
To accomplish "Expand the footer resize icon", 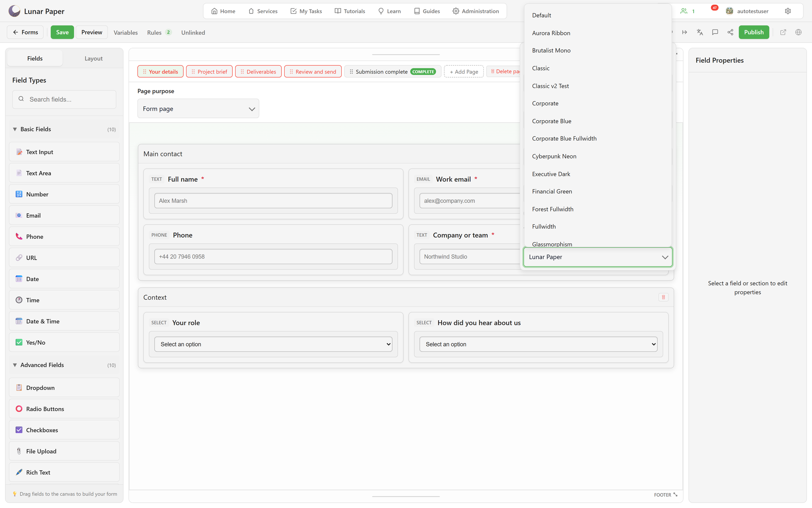I will click(675, 494).
